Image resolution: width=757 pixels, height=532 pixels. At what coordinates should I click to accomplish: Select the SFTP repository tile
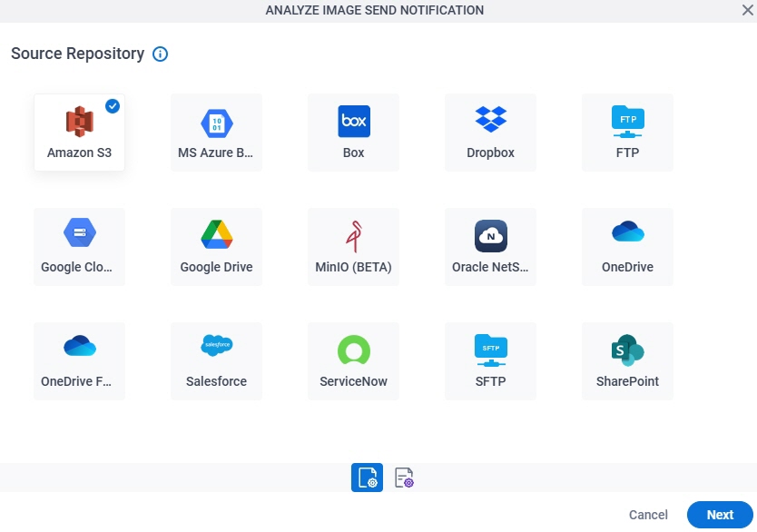[x=490, y=361]
